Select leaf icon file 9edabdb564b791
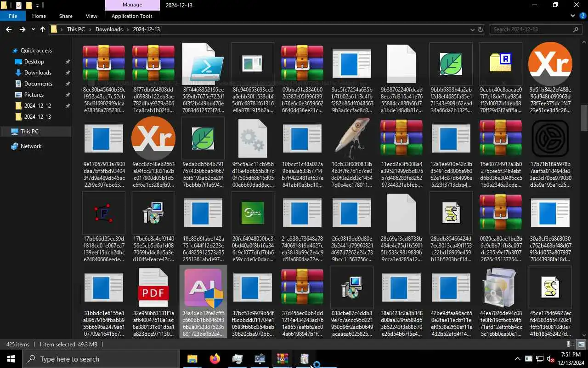 (203, 153)
